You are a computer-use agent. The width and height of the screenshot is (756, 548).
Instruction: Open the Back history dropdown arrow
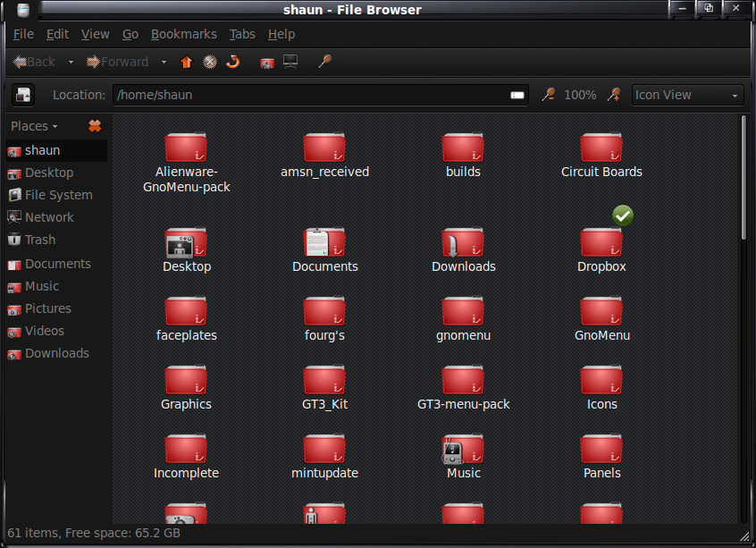pyautogui.click(x=71, y=62)
